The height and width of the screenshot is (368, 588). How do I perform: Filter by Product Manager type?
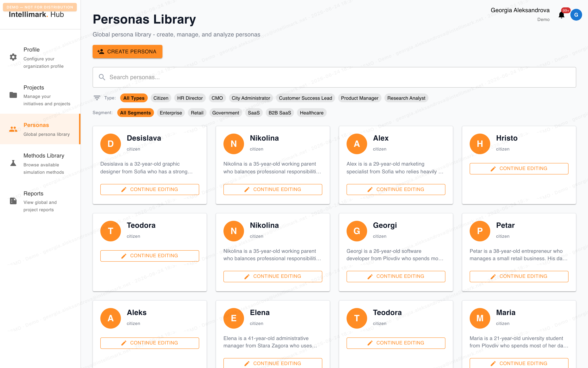point(360,98)
